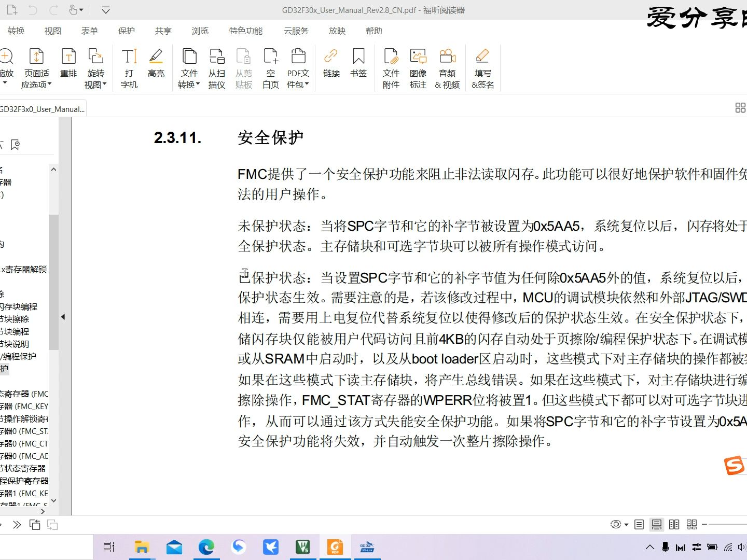Screen dimensions: 747x560
Task: Click the tab grid view icon at top right
Action: point(740,108)
